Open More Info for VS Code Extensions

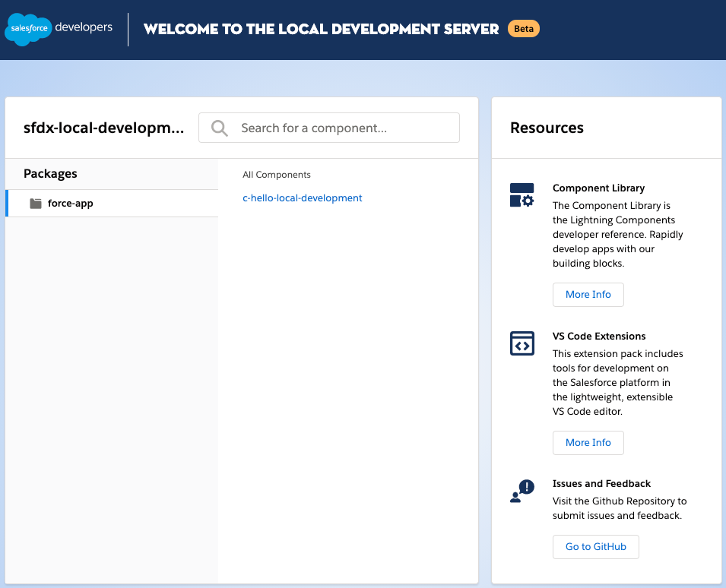(x=588, y=443)
